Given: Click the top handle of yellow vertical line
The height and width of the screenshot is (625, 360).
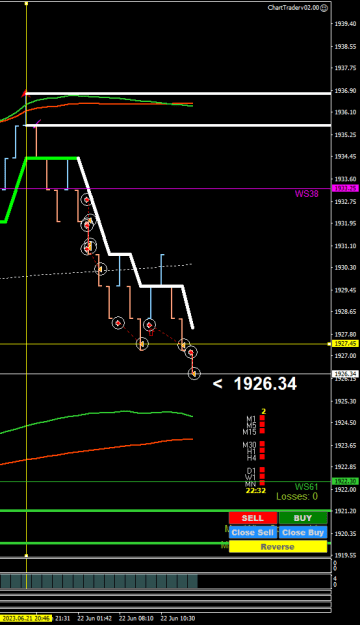Looking at the screenshot, I should 26,4.
